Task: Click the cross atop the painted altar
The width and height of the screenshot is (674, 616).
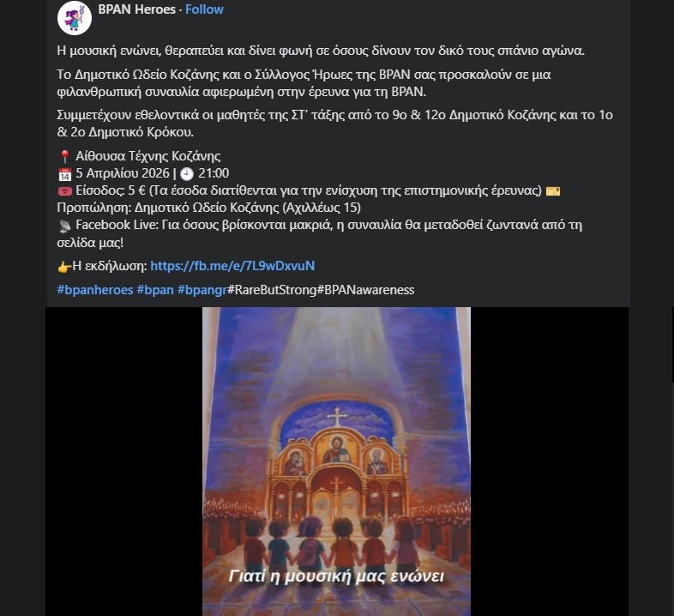Action: coord(338,417)
